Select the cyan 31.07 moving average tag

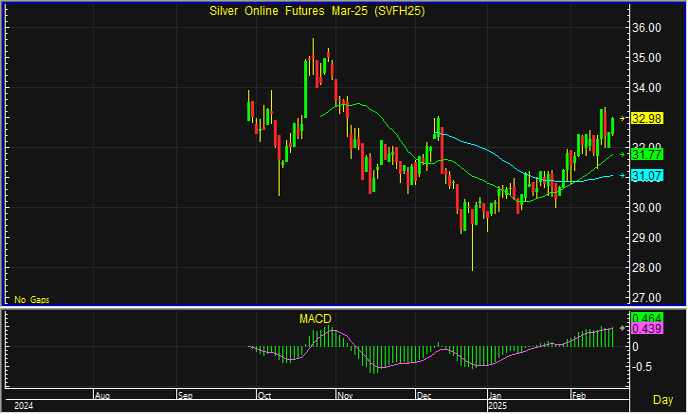coord(648,176)
